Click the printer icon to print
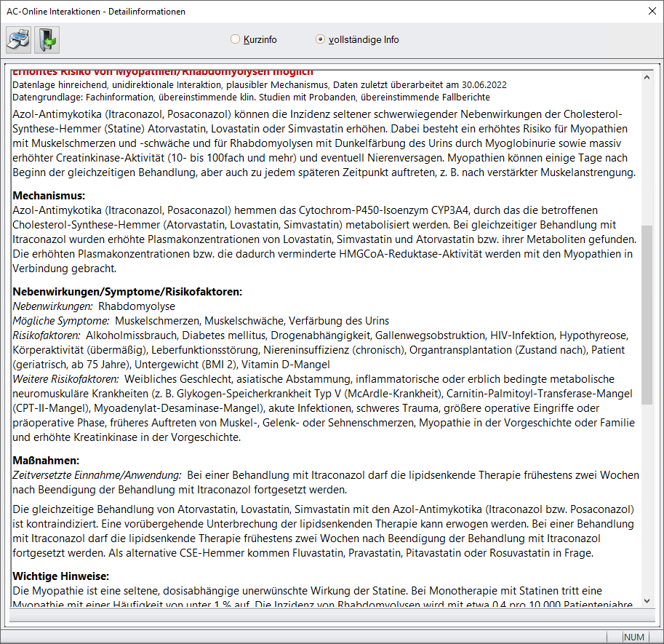Screen dimensions: 664x644 pos(19,39)
